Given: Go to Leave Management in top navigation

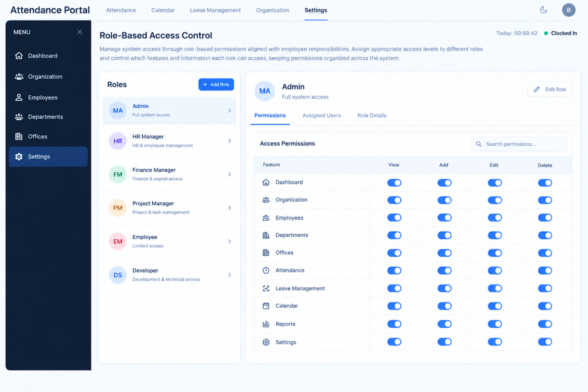Looking at the screenshot, I should coord(215,10).
